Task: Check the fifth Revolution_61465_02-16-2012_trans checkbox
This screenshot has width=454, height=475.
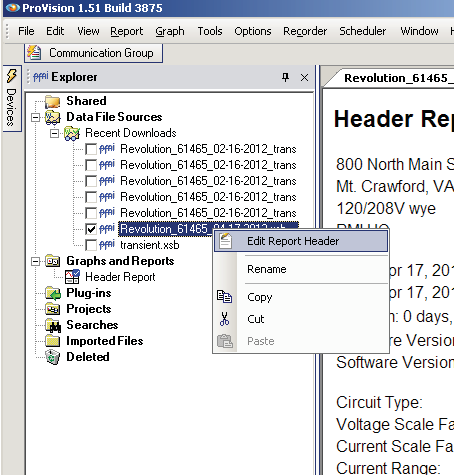Action: (x=91, y=213)
